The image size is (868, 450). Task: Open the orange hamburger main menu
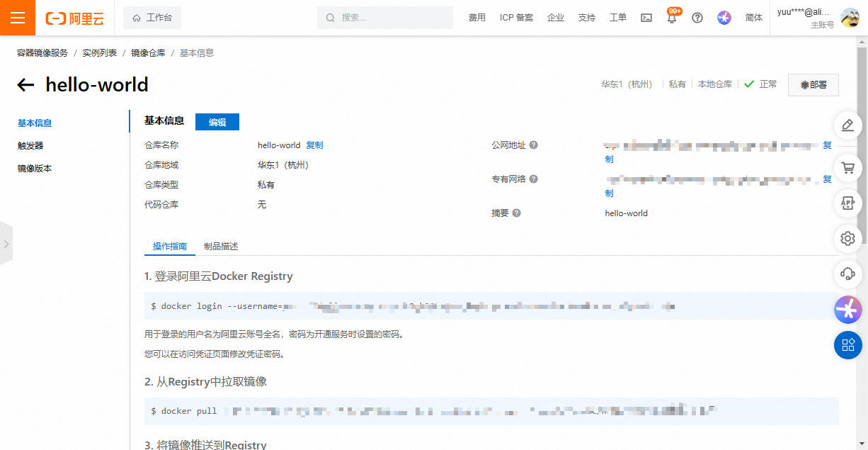18,18
